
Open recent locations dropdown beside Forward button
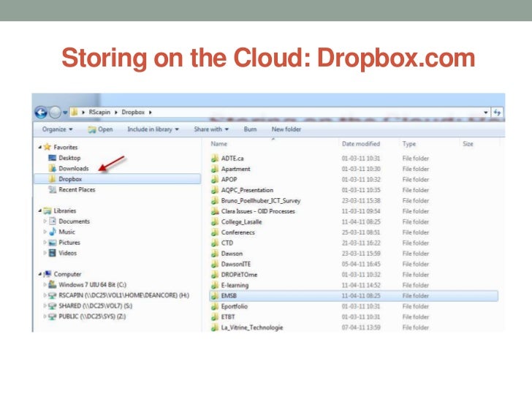click(65, 113)
